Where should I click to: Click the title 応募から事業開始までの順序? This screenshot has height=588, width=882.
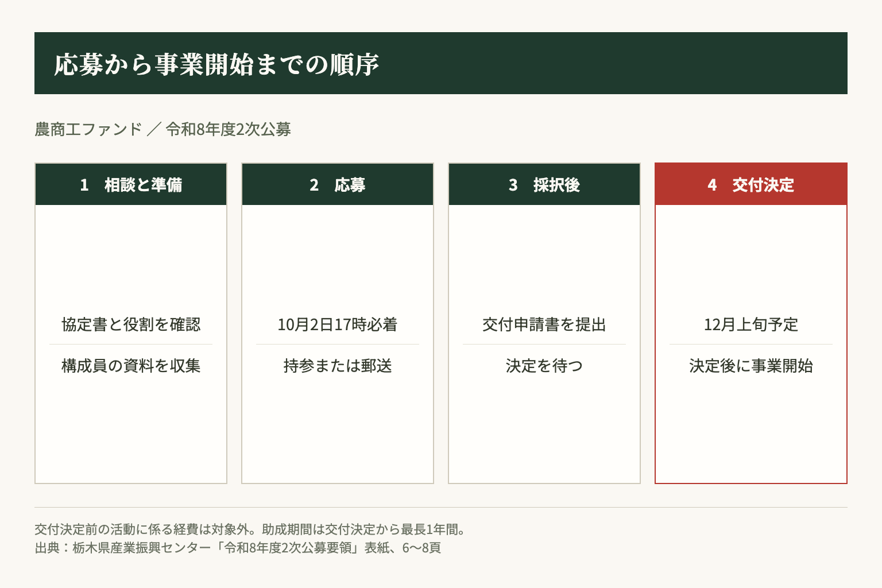coord(216,64)
